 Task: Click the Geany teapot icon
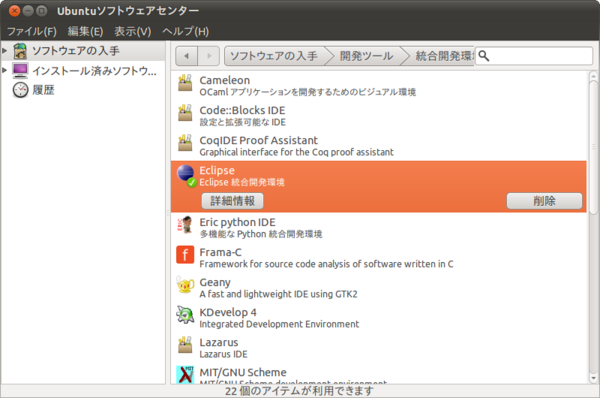pos(185,285)
